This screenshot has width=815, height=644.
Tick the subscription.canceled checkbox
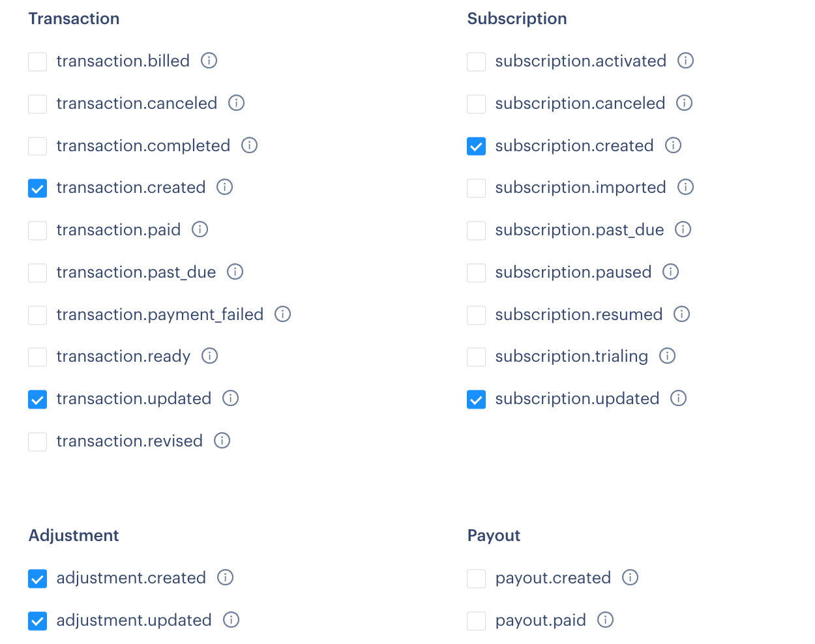tap(477, 104)
